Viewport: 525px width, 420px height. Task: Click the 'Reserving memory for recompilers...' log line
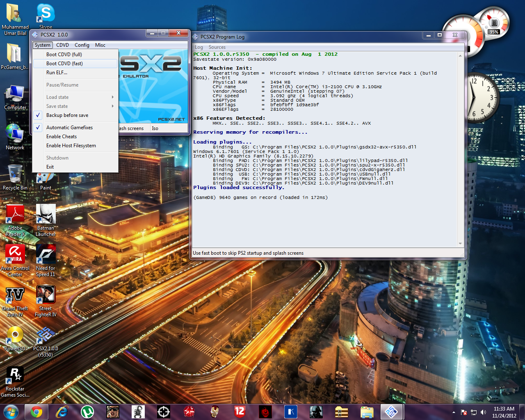pos(250,132)
